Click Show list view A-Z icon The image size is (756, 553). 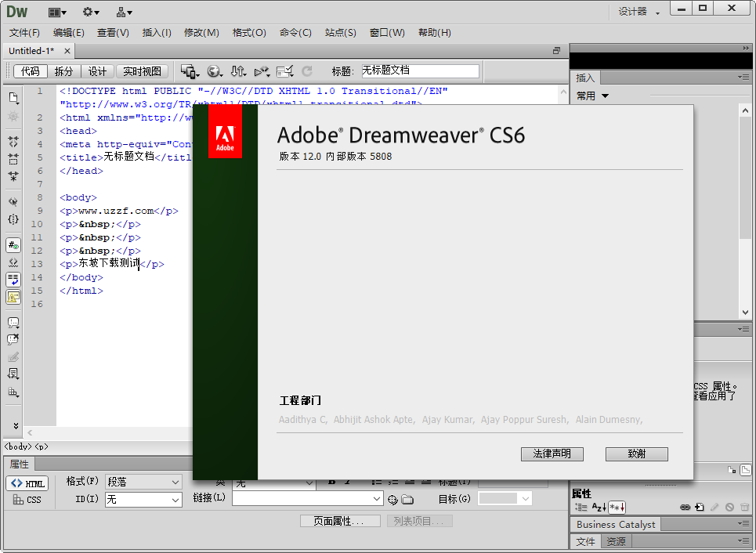pos(599,508)
